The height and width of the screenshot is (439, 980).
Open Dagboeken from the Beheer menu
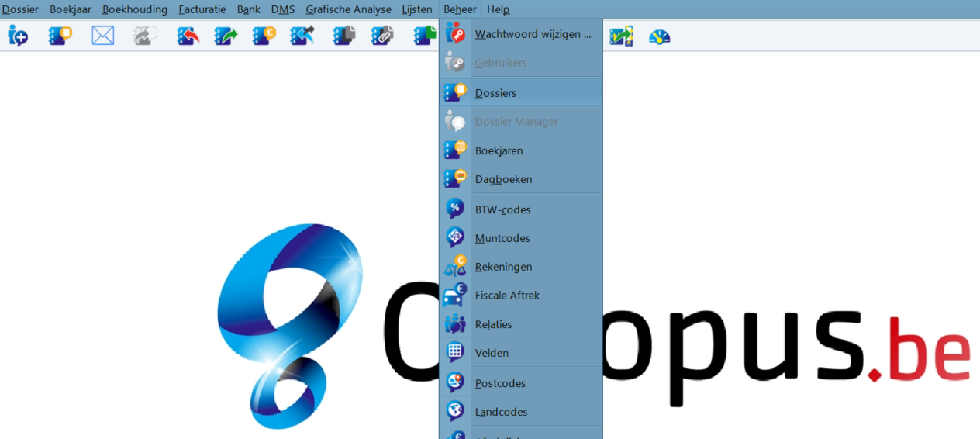[520, 179]
